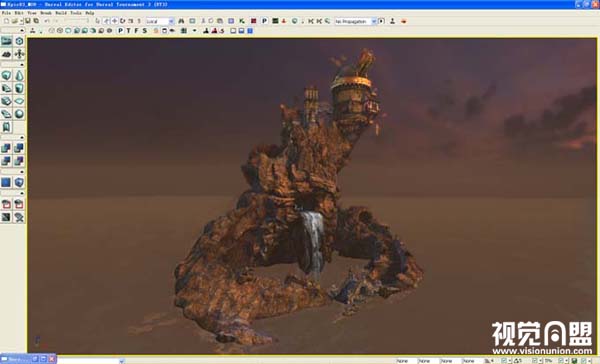Toggle the Top viewport T button
Screen dimensions: 600x364
click(129, 31)
